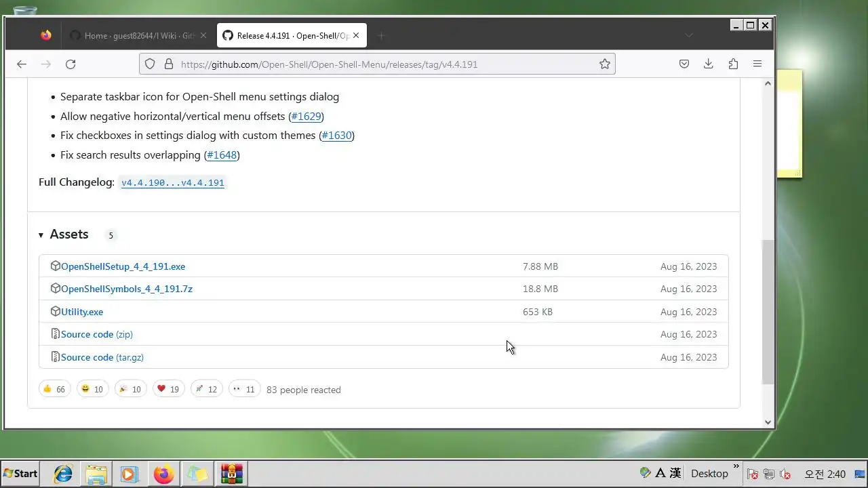Click the network tray icon

click(769, 474)
